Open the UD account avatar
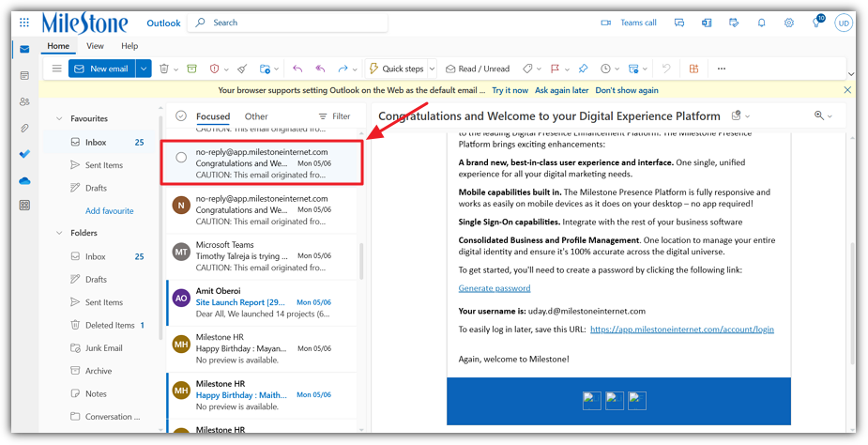868x445 pixels. click(844, 23)
